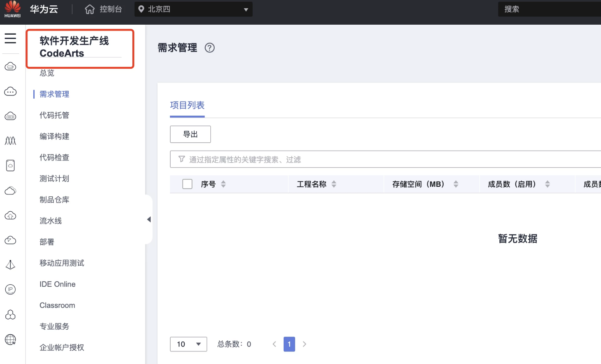Click the three-circles cluster icon in sidebar
Screen dimensions: 601x364
(10, 314)
